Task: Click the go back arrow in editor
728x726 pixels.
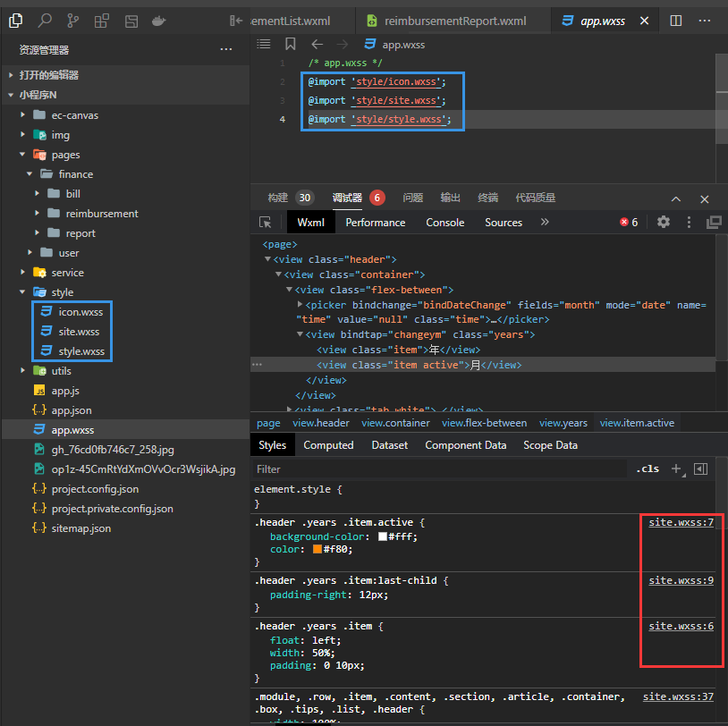Action: pos(317,44)
